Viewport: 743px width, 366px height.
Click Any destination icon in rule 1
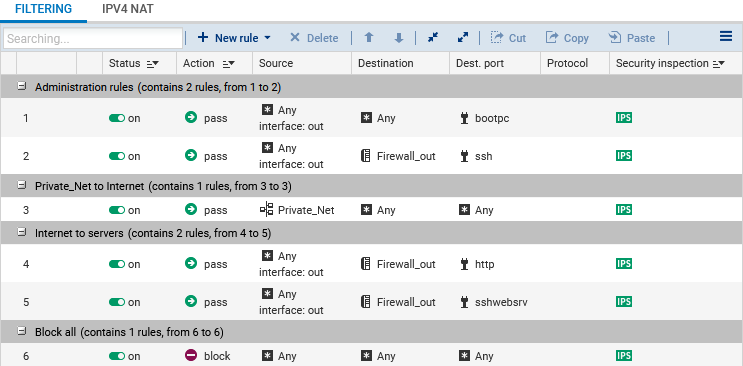[366, 118]
